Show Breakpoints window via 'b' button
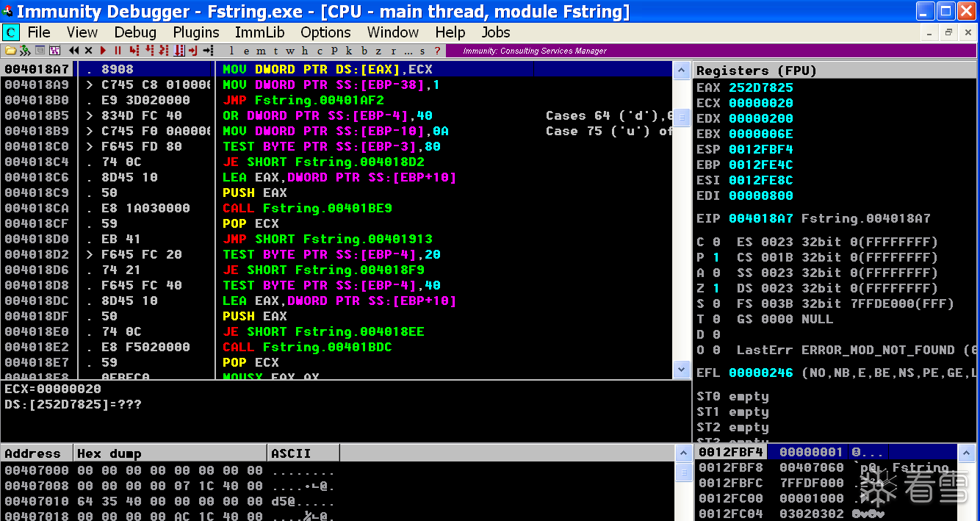The image size is (980, 521). click(x=364, y=51)
